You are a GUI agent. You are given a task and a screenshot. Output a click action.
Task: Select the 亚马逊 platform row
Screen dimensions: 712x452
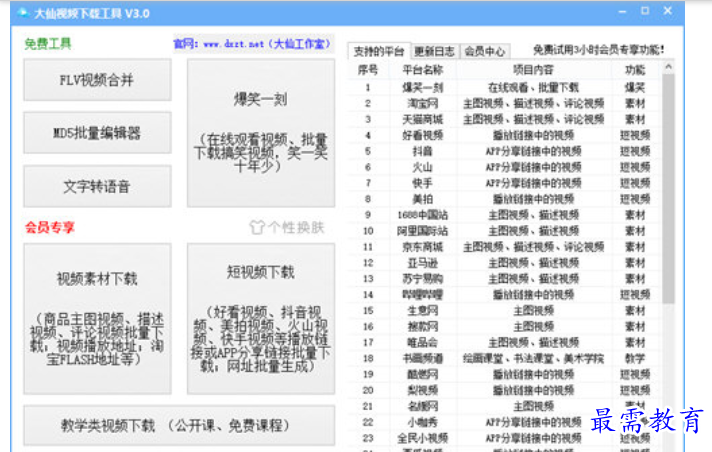[504, 263]
